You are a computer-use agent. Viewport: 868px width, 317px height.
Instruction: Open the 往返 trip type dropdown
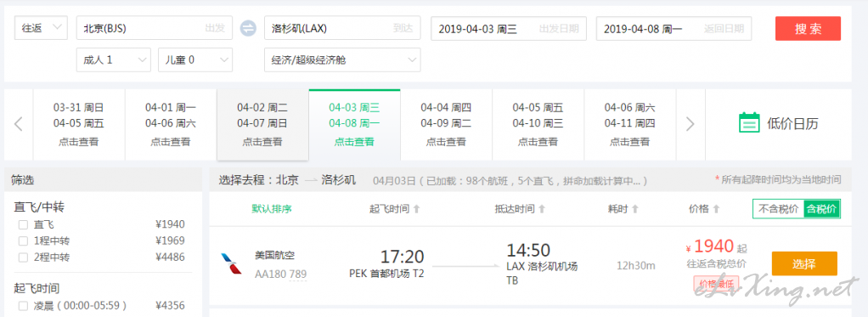coord(42,28)
